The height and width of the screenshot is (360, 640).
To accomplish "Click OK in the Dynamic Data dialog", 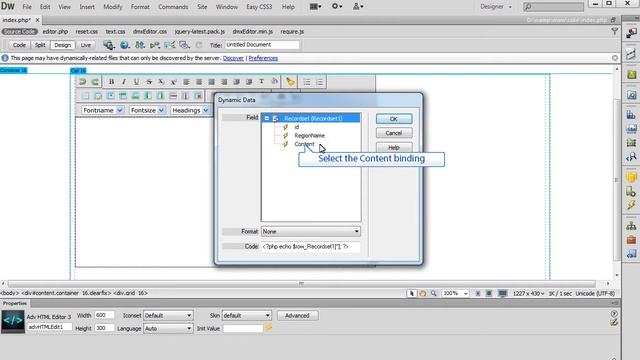I will pyautogui.click(x=393, y=119).
